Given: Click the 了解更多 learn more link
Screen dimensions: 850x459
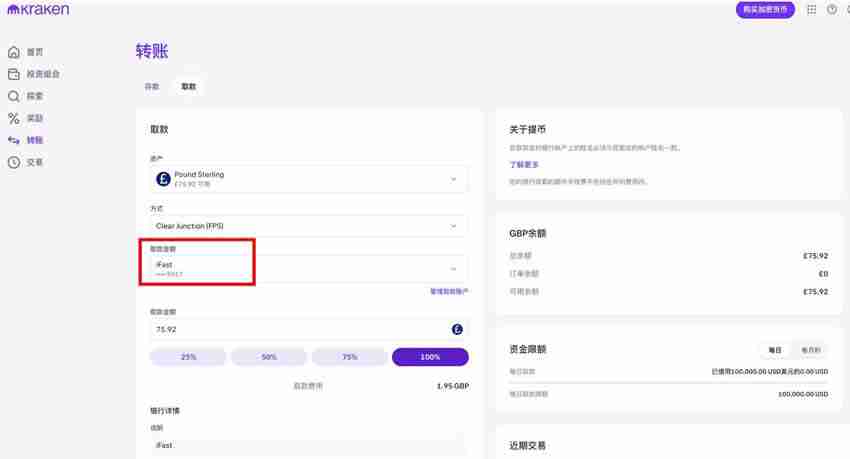Looking at the screenshot, I should (525, 164).
